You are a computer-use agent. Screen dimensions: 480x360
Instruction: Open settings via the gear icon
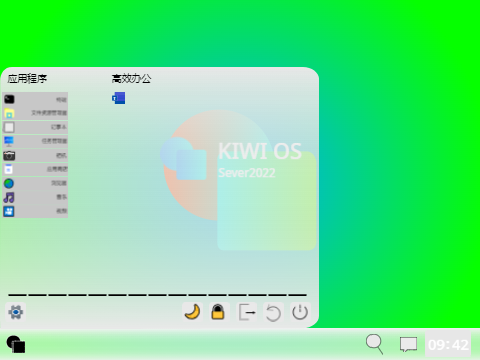(16, 312)
